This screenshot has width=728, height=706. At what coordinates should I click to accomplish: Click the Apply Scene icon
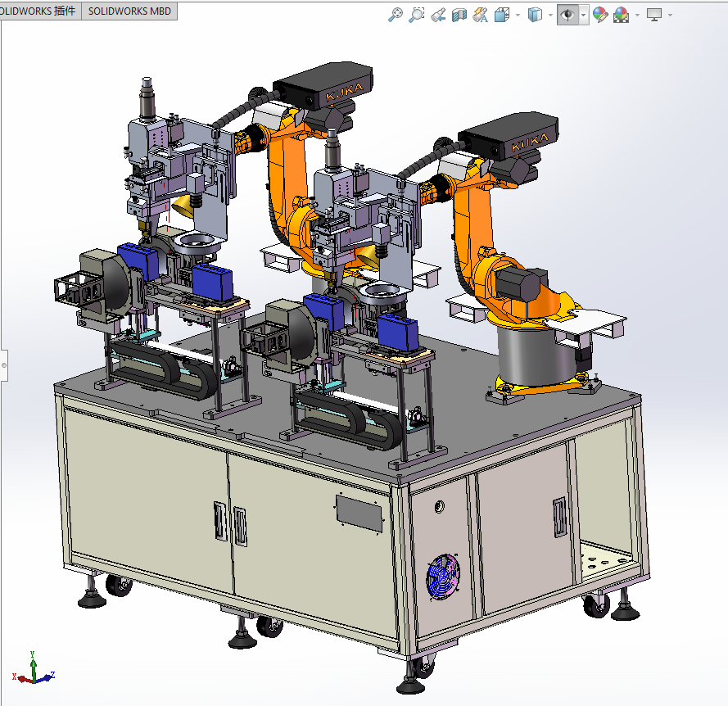click(622, 16)
